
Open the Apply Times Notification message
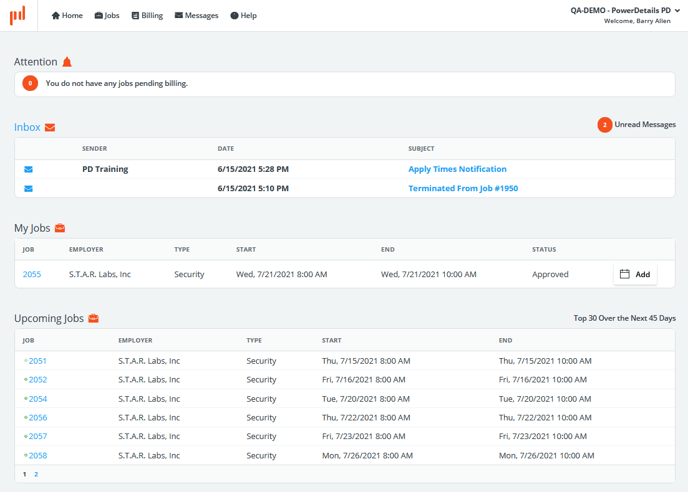tap(457, 169)
